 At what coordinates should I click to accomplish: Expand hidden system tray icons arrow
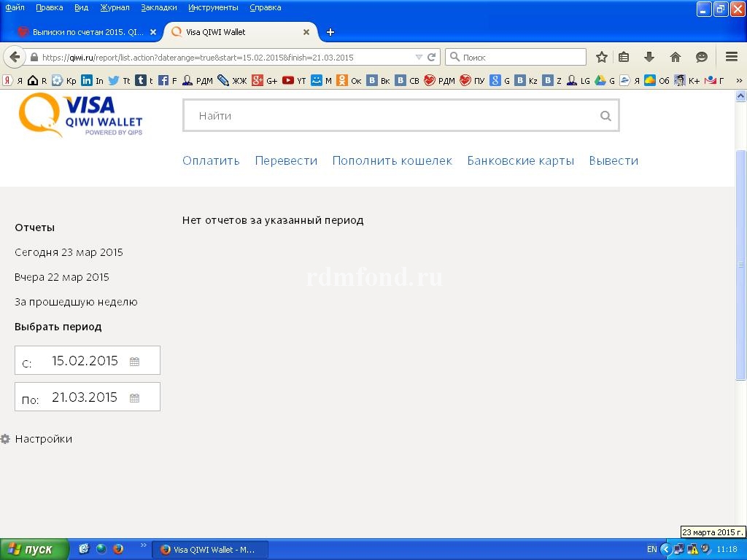tap(665, 549)
